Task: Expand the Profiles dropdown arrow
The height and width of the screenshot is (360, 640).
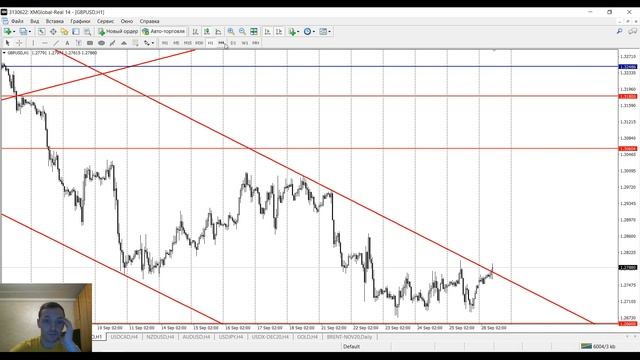Action: click(30, 31)
